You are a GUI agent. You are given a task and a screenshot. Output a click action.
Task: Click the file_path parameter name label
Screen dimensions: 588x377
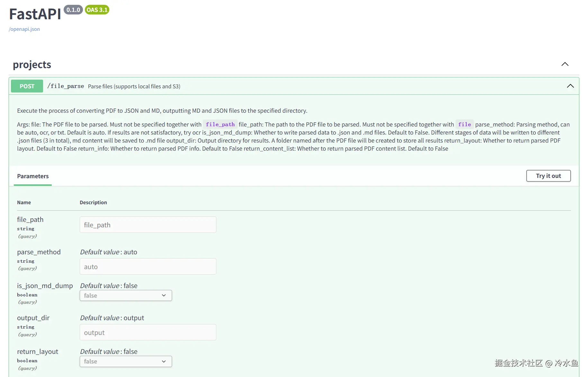30,220
